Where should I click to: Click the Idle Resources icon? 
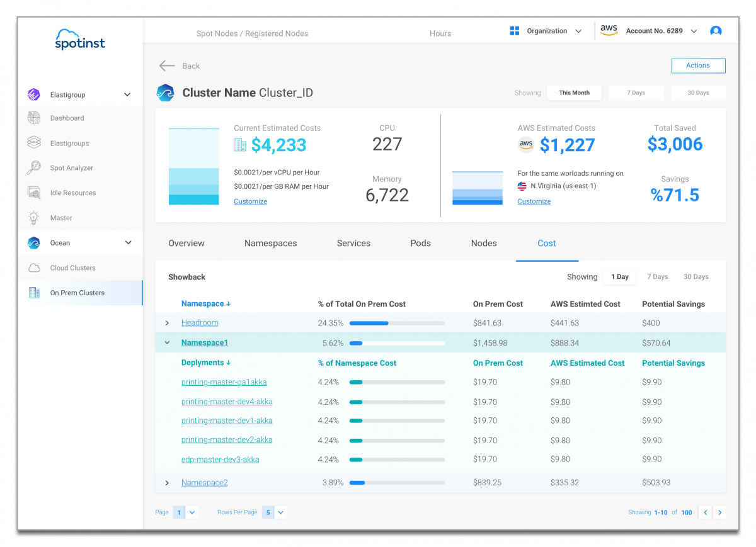pyautogui.click(x=34, y=193)
